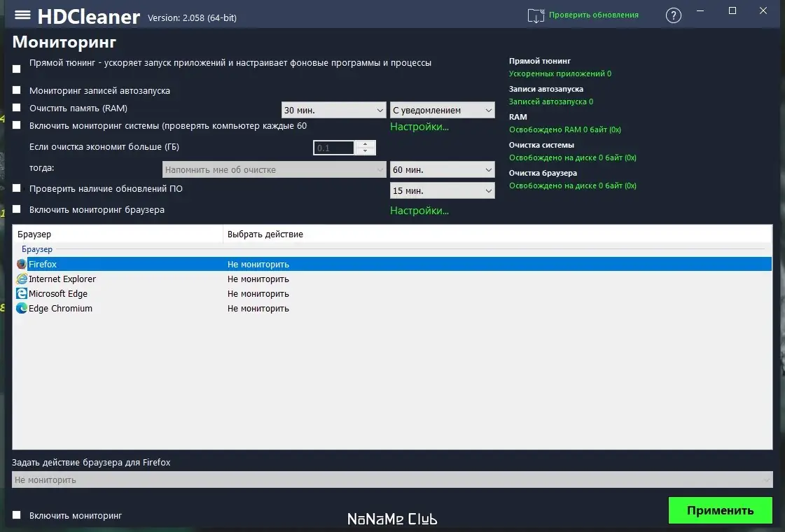Maximize the HDCleaner window
The image size is (785, 532).
(x=732, y=11)
